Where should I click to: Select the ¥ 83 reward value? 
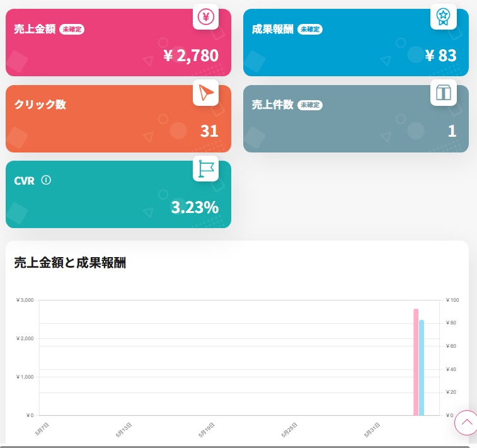[x=440, y=55]
